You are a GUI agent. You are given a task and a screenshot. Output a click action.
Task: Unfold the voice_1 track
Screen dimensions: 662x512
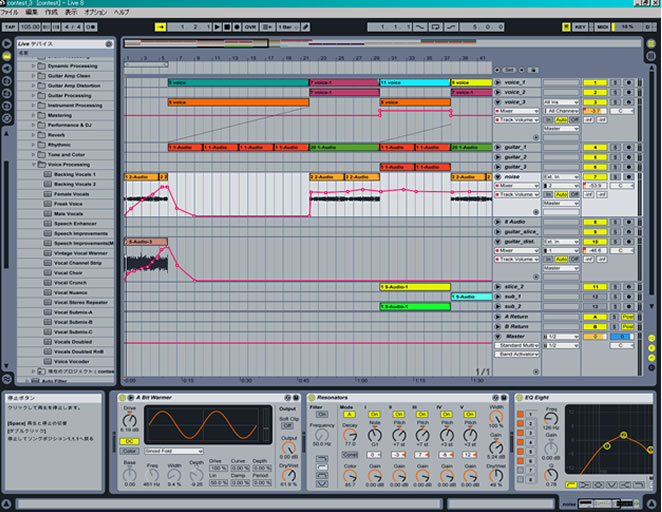(498, 83)
